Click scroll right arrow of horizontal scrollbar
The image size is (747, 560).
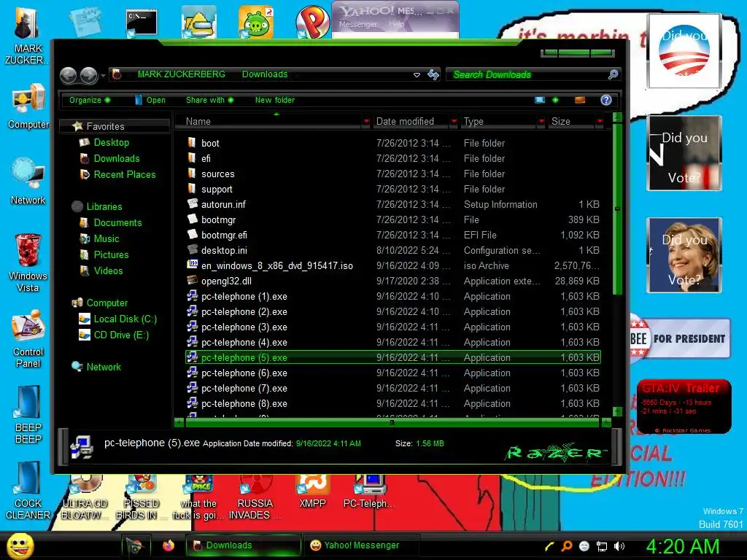(x=607, y=422)
